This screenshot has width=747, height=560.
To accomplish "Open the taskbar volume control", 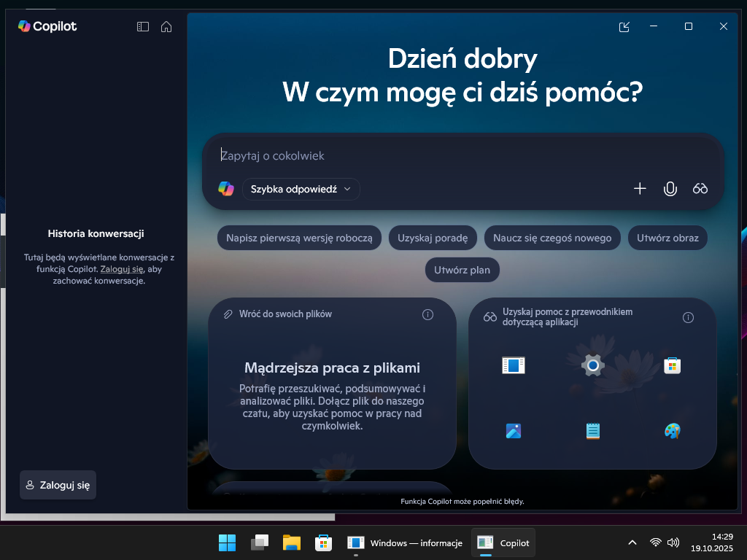I will coord(673,542).
